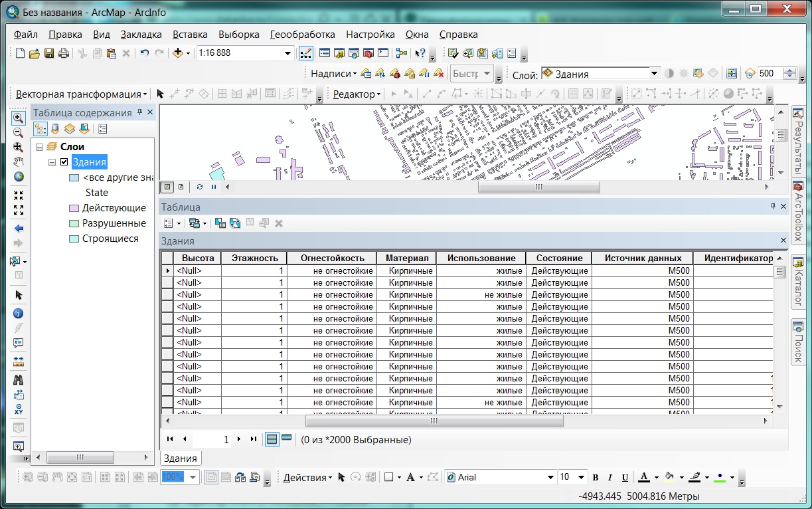
Task: Create a new map document
Action: click(20, 53)
